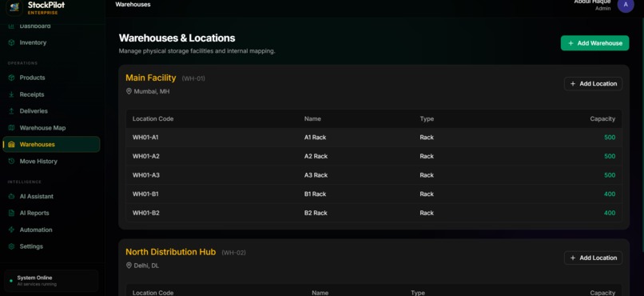Click the (WH-01) warehouse code

tap(193, 78)
